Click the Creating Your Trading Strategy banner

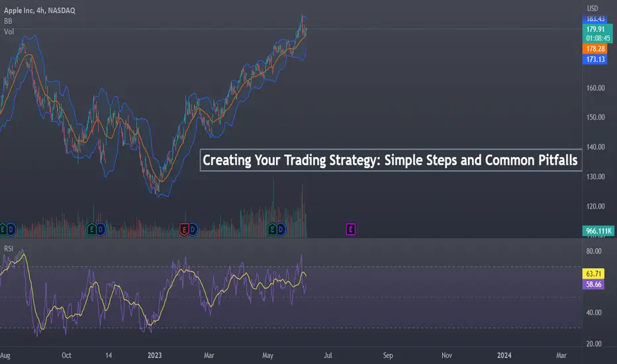[x=391, y=160]
